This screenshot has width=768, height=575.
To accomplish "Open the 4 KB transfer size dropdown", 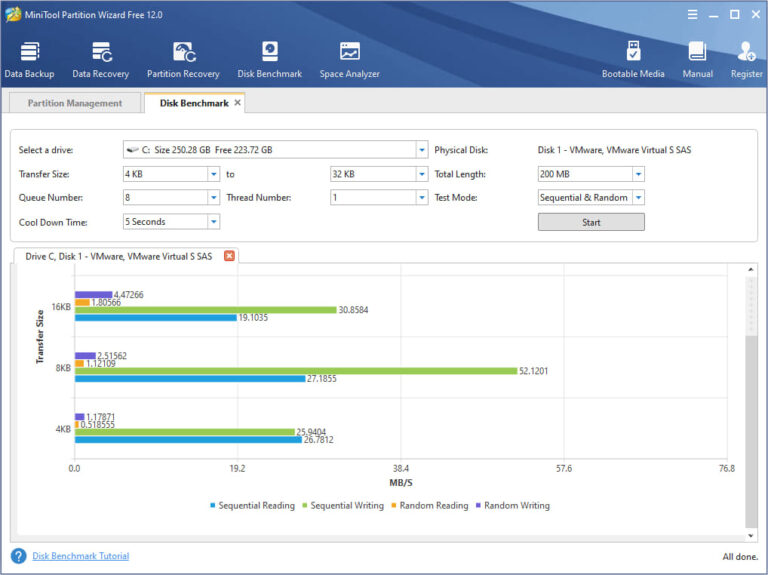I will (x=214, y=174).
